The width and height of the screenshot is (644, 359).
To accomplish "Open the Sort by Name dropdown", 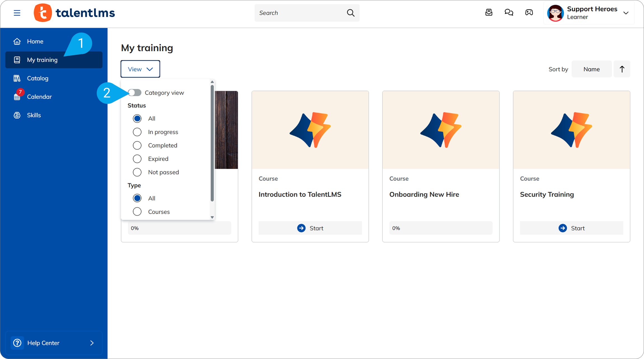I will [591, 69].
